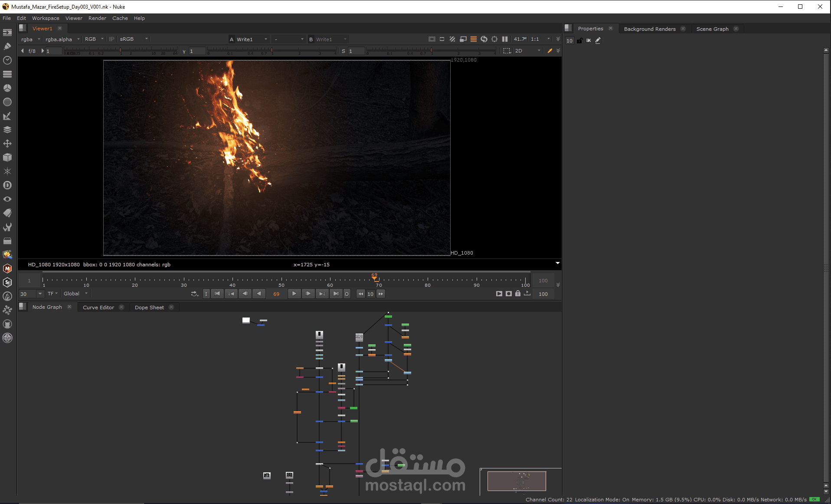Step back one frame
Image resolution: width=831 pixels, height=504 pixels.
pos(245,294)
